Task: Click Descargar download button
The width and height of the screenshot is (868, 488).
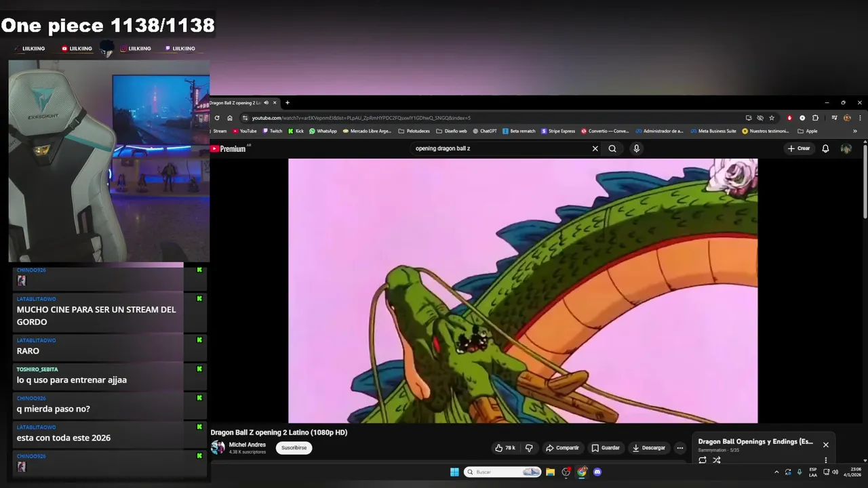Action: tap(649, 448)
